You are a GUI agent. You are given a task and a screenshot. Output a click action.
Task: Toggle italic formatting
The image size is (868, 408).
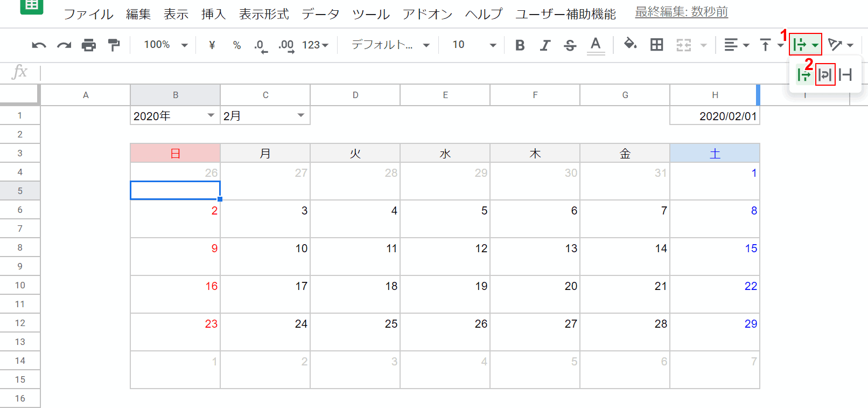[545, 45]
